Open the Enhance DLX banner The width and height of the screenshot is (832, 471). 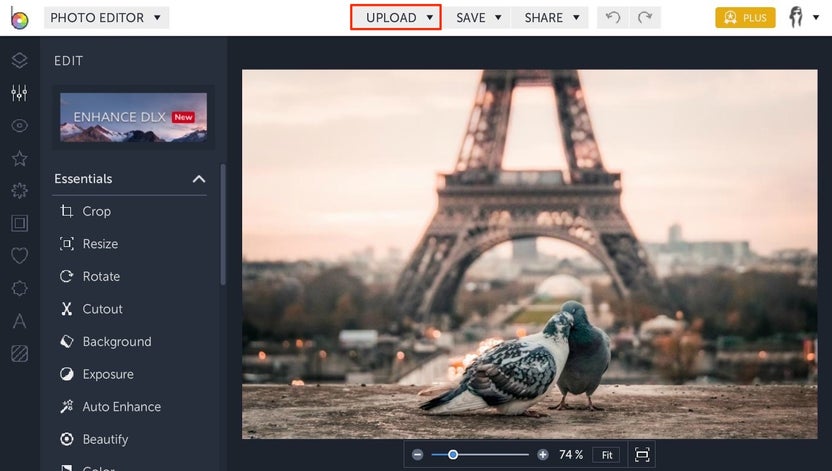click(133, 117)
